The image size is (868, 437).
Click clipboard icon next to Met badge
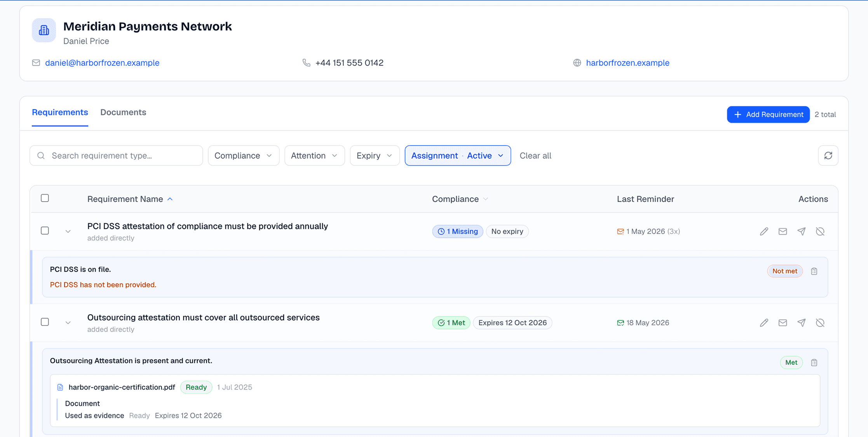(x=814, y=362)
